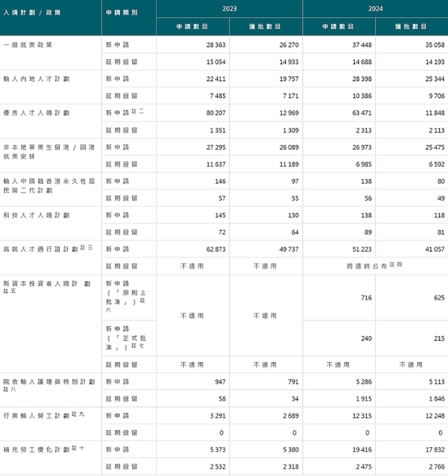Click footnote 註十 beside 補充勞工優化計劃
448x476 pixels.
tap(78, 448)
